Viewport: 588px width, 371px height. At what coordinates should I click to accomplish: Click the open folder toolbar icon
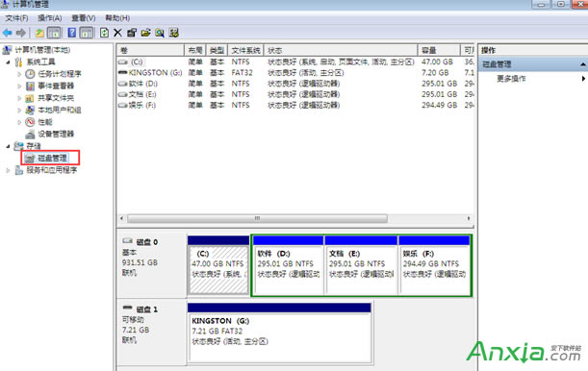[146, 33]
